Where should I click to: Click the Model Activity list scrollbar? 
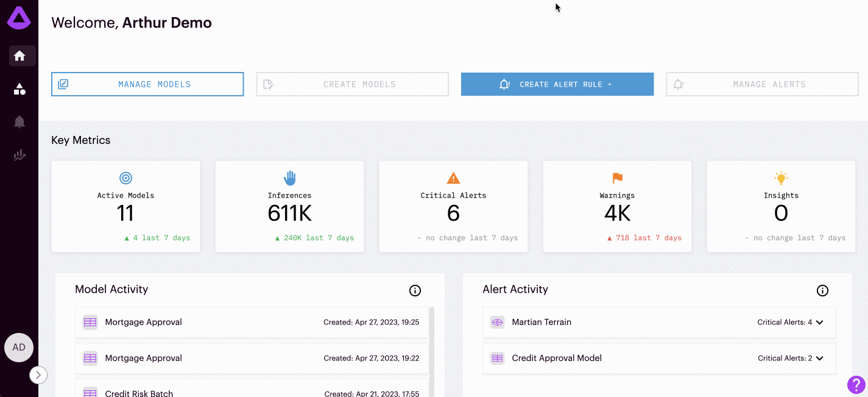tap(432, 352)
